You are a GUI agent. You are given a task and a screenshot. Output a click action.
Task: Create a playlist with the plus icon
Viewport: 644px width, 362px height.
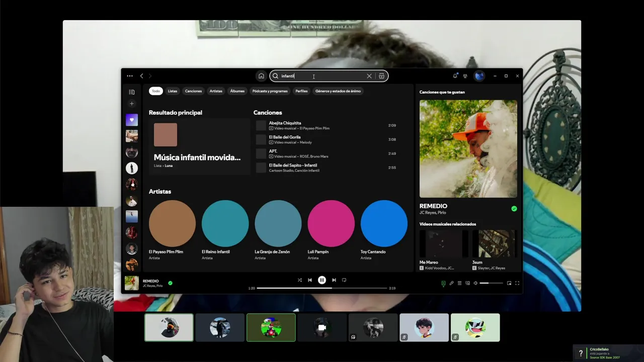click(132, 104)
